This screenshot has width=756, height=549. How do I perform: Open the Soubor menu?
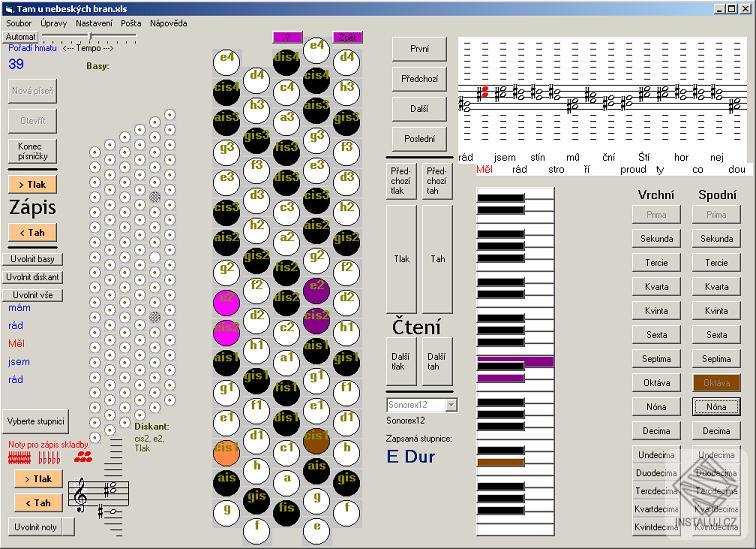pyautogui.click(x=19, y=22)
